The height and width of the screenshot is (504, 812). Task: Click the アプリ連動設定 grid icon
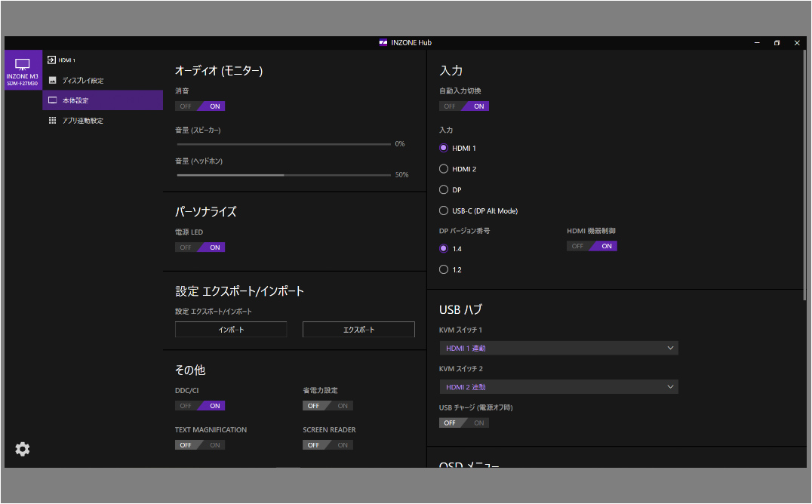pyautogui.click(x=52, y=121)
